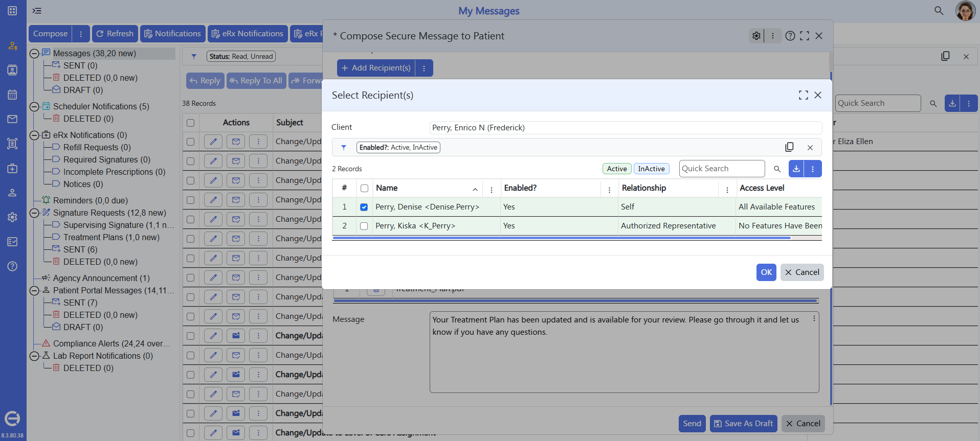
Task: Open the settings gear in left sidebar
Action: (12, 217)
